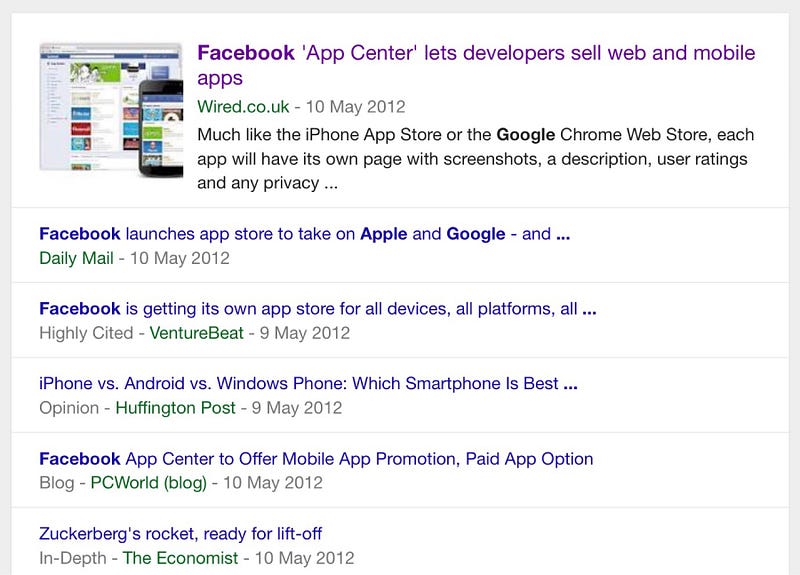Open "Facebook is getting its own app store" headline

(x=318, y=309)
